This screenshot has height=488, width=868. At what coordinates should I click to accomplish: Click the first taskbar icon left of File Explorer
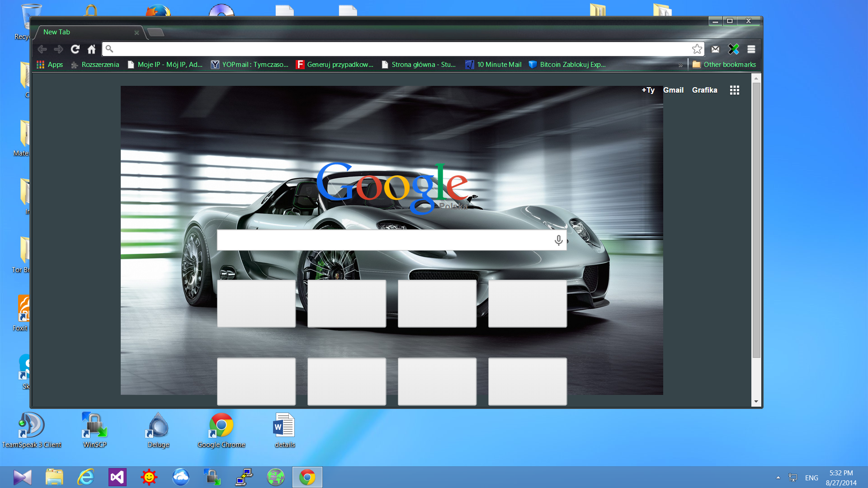[x=23, y=477]
